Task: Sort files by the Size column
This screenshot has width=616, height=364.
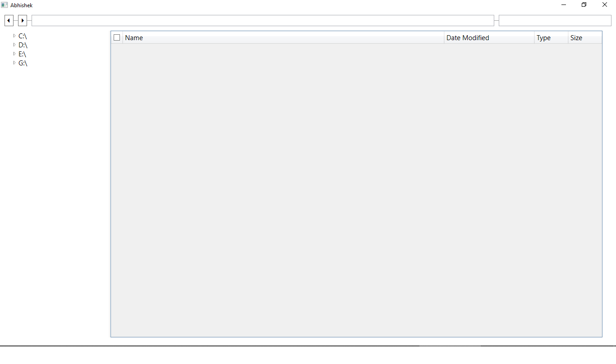Action: pos(576,37)
